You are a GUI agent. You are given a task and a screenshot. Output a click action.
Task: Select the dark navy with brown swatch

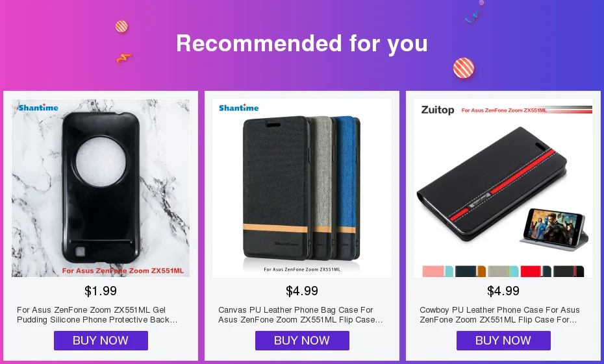coord(470,271)
